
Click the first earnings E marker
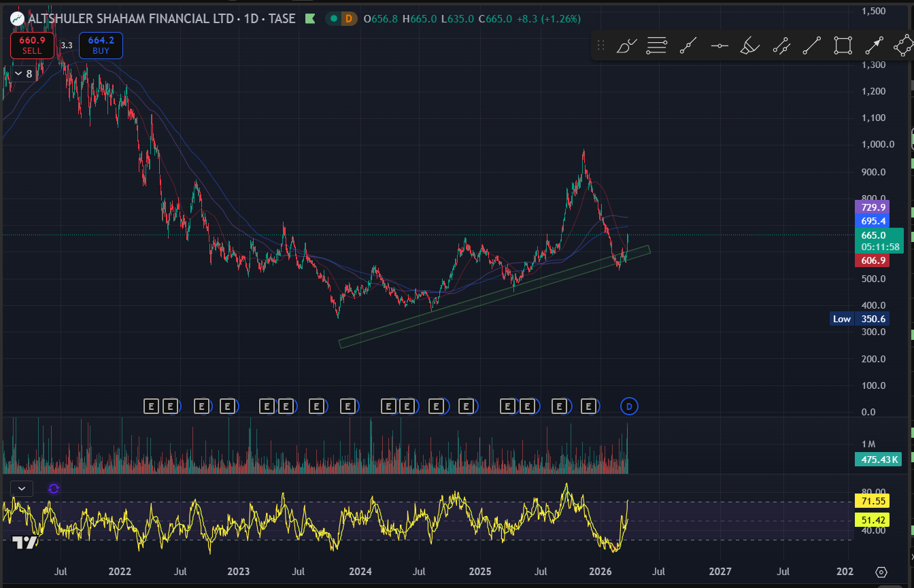tap(151, 407)
